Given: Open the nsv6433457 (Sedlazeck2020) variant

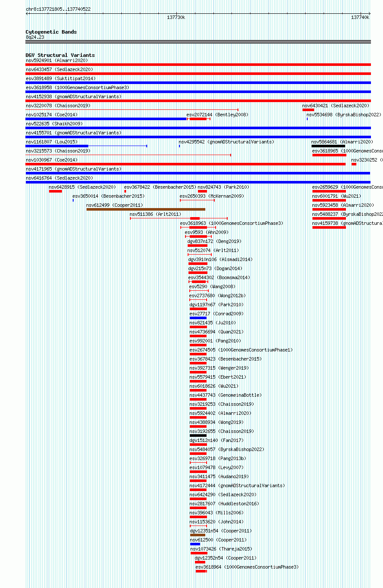Looking at the screenshot, I should coord(59,69).
